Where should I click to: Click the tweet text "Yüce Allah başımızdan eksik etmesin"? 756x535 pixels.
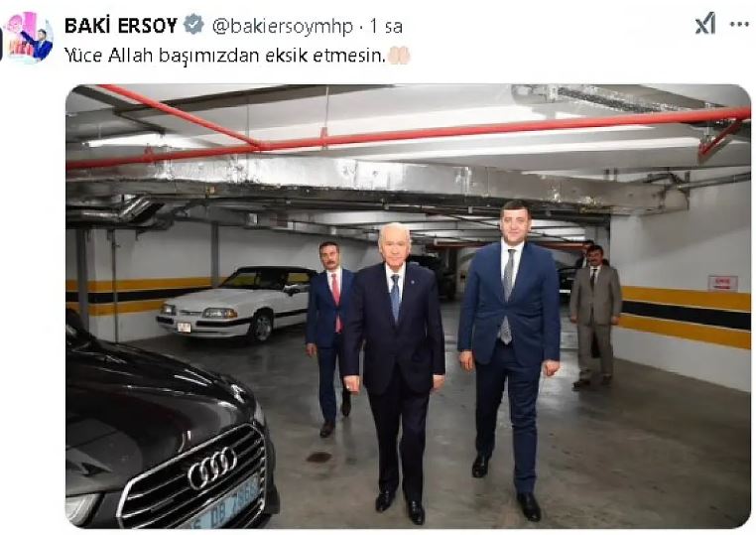tap(224, 56)
